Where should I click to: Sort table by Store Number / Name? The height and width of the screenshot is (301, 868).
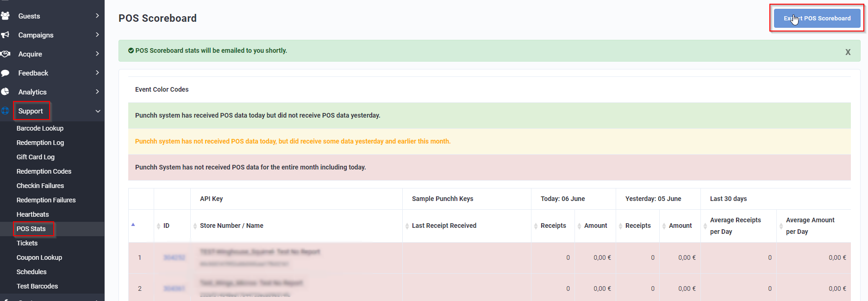pyautogui.click(x=231, y=226)
